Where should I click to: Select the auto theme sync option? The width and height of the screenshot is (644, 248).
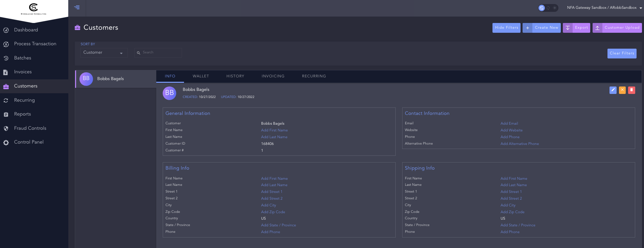tap(549, 8)
